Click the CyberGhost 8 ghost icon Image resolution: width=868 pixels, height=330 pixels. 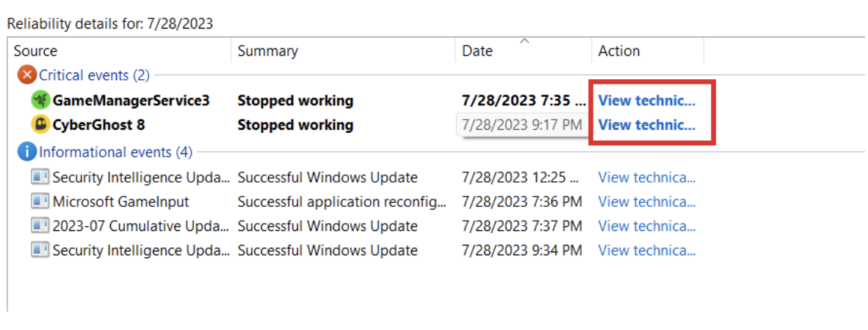click(x=40, y=125)
